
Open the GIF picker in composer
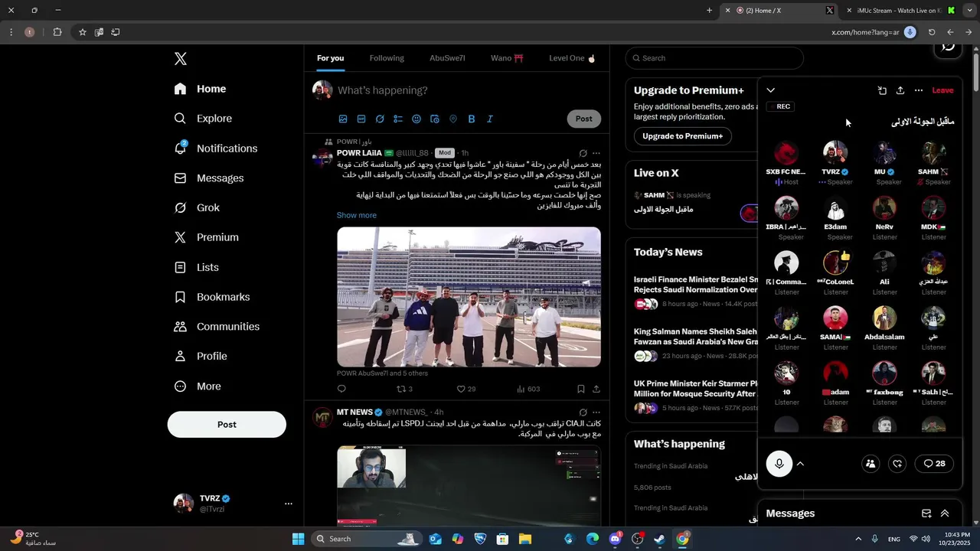361,119
